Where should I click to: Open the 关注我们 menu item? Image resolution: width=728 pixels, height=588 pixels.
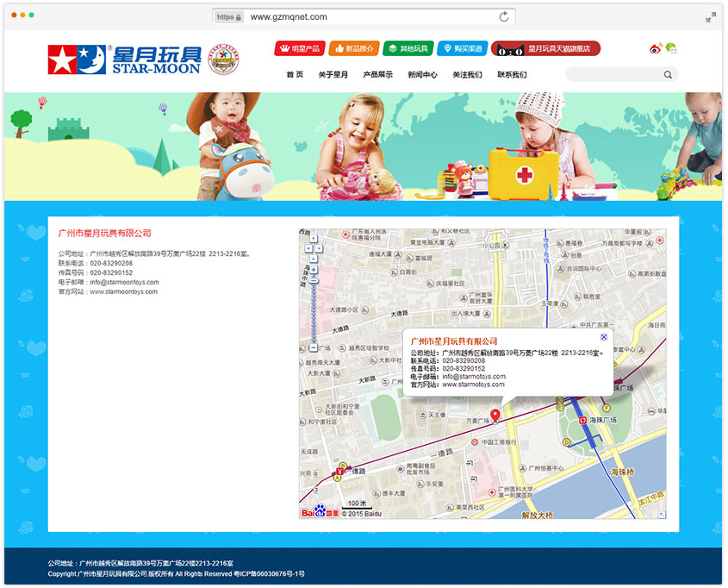point(467,74)
